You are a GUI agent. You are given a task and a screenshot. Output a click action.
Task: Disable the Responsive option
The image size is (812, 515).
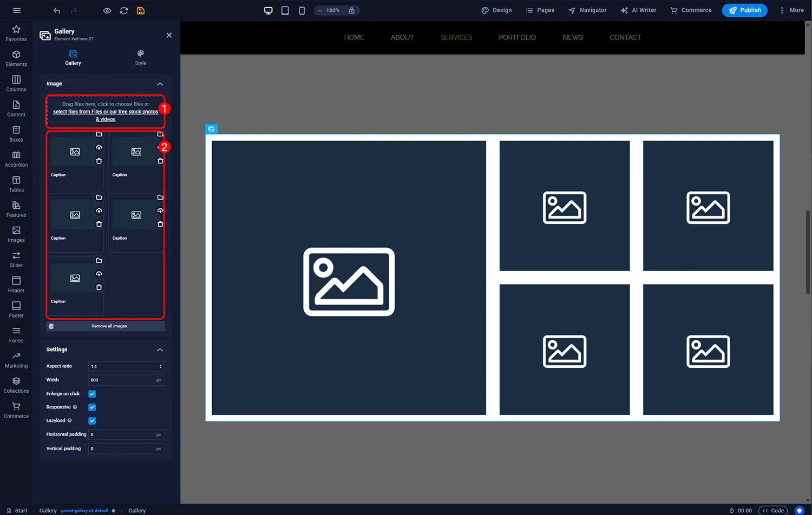coord(91,407)
